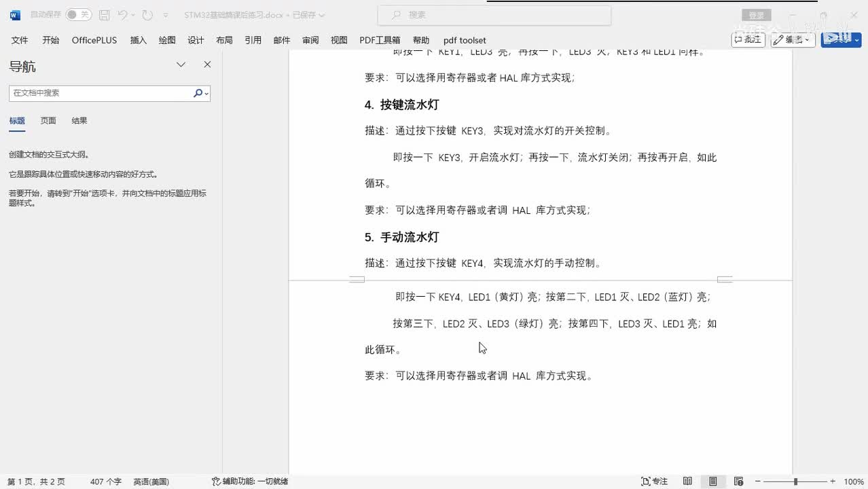The width and height of the screenshot is (868, 489).
Task: Click the zoom slider handle
Action: 795,482
